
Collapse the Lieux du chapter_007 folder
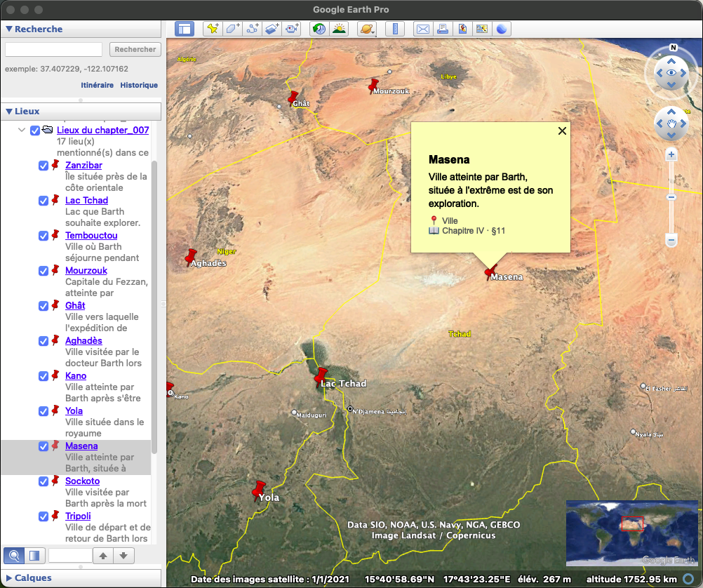pyautogui.click(x=22, y=131)
